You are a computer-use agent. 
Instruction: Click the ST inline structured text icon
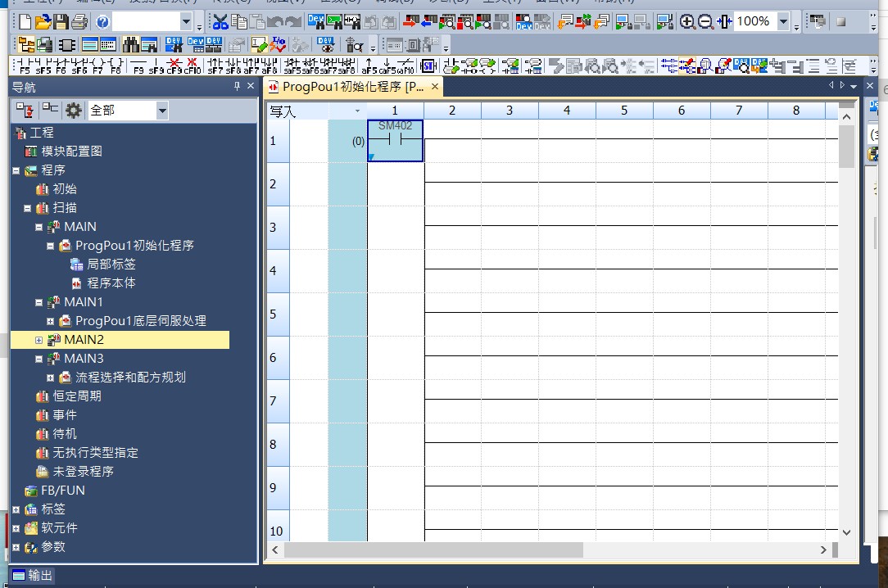[x=428, y=66]
